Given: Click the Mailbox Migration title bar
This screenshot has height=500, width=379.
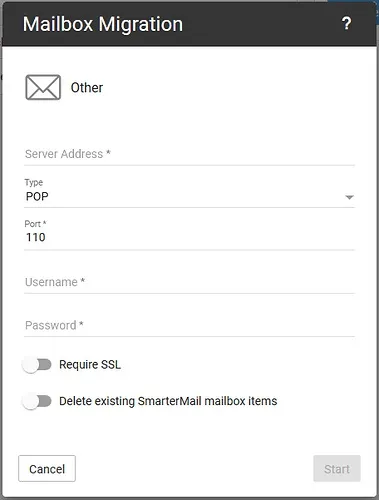Looking at the screenshot, I should (189, 24).
